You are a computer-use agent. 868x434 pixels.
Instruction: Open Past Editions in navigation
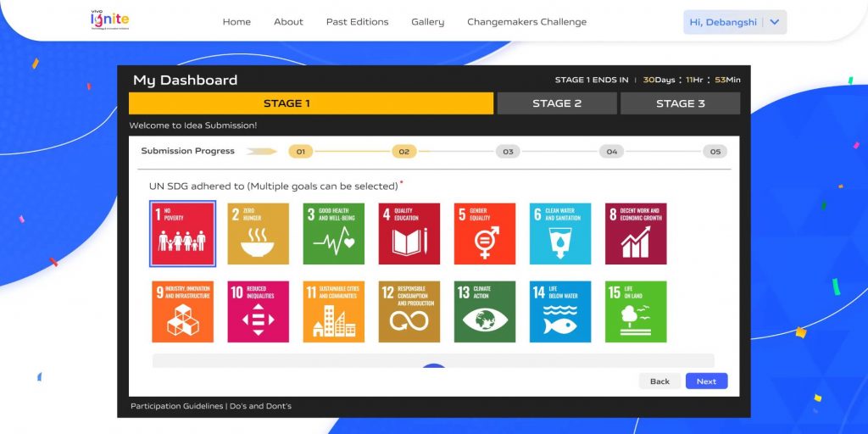pyautogui.click(x=357, y=22)
